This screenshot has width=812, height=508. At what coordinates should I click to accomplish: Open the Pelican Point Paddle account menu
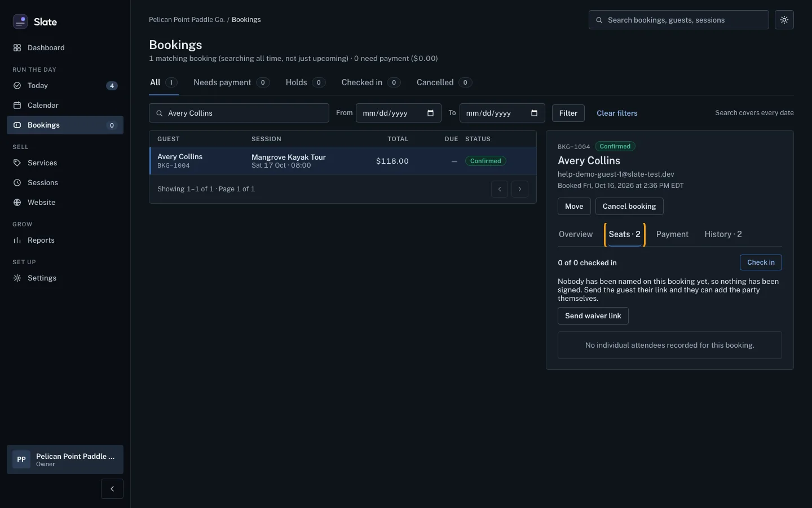point(65,459)
